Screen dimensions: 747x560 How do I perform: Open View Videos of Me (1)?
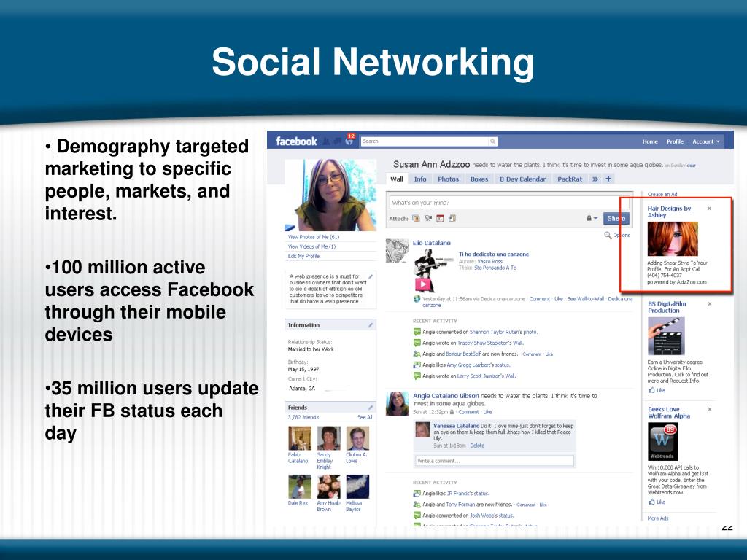[311, 246]
